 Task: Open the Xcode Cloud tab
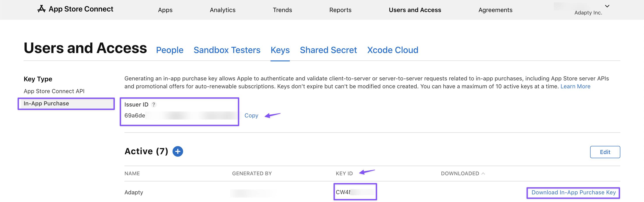pyautogui.click(x=393, y=50)
